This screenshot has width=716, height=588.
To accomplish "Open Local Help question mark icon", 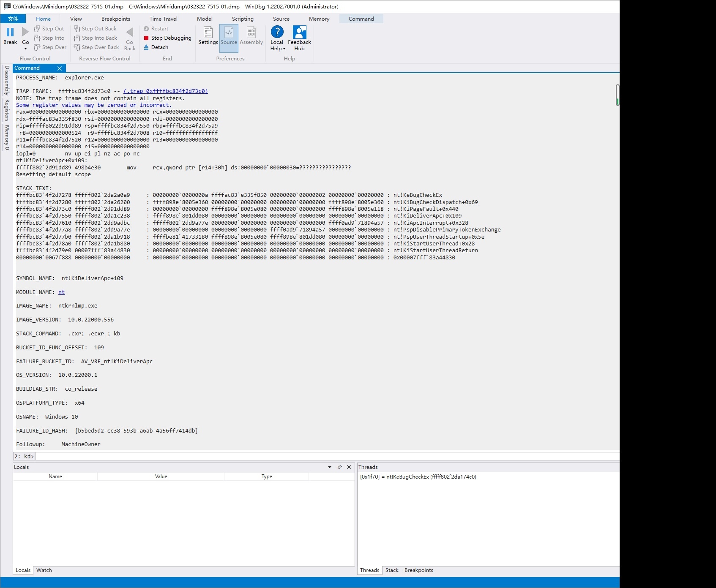I will point(277,32).
